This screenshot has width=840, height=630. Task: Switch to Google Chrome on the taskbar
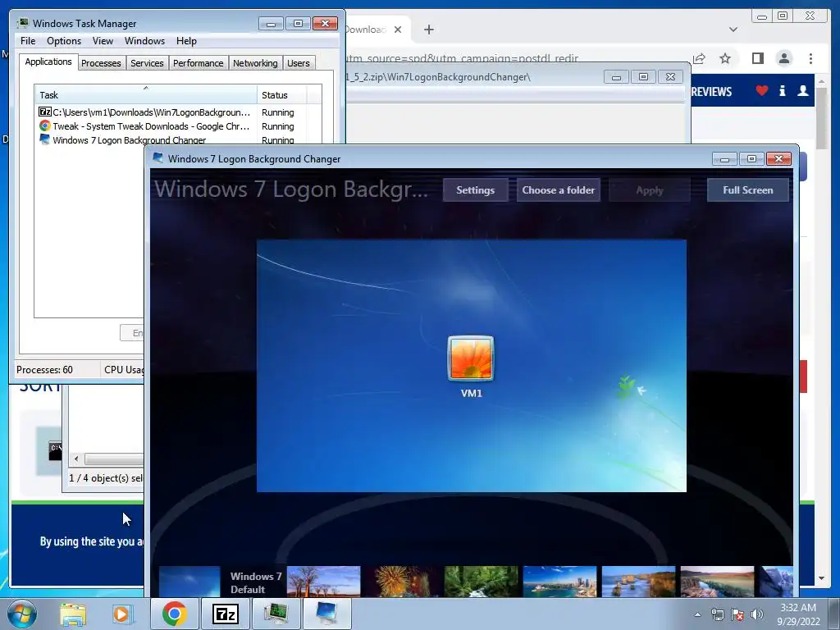(x=175, y=614)
